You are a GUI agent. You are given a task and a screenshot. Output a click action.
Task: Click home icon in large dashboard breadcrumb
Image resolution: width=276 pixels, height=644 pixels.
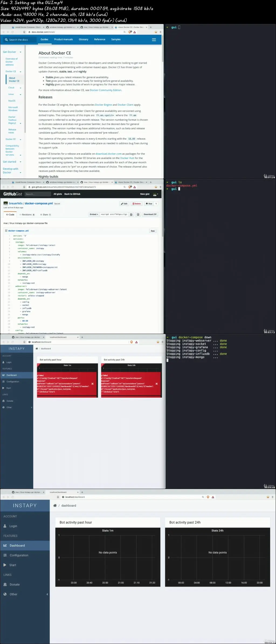click(55, 505)
